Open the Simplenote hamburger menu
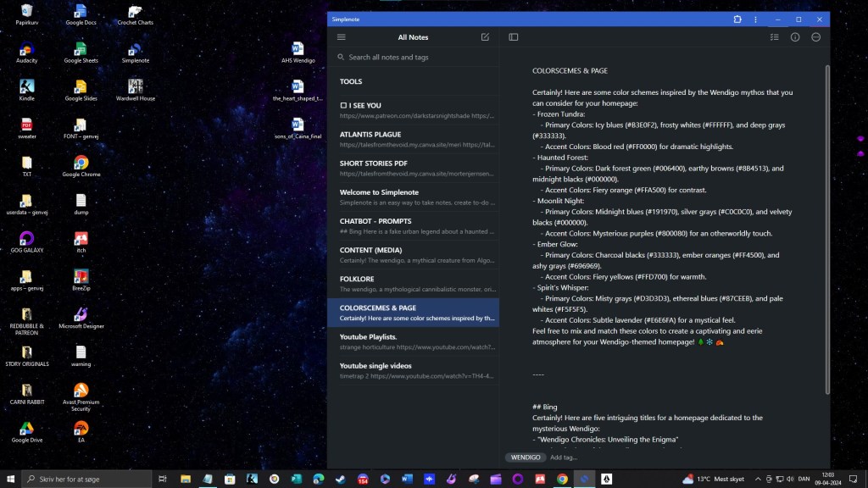 point(342,37)
